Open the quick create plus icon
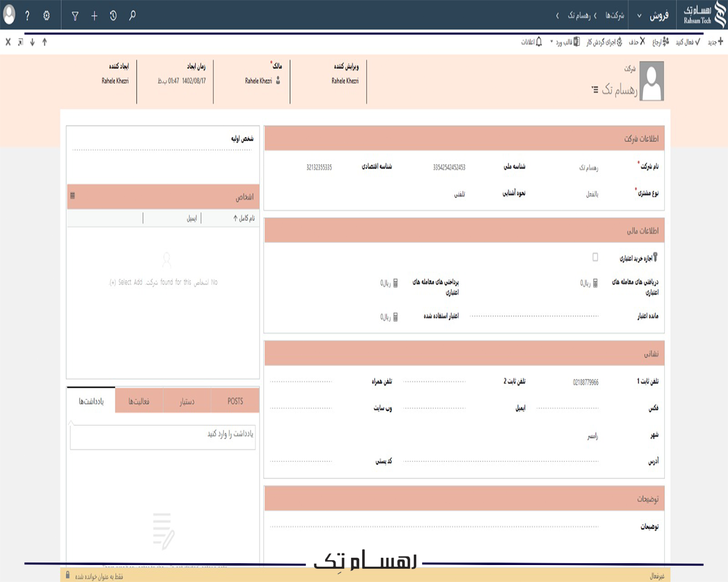This screenshot has height=582, width=728. pyautogui.click(x=94, y=16)
